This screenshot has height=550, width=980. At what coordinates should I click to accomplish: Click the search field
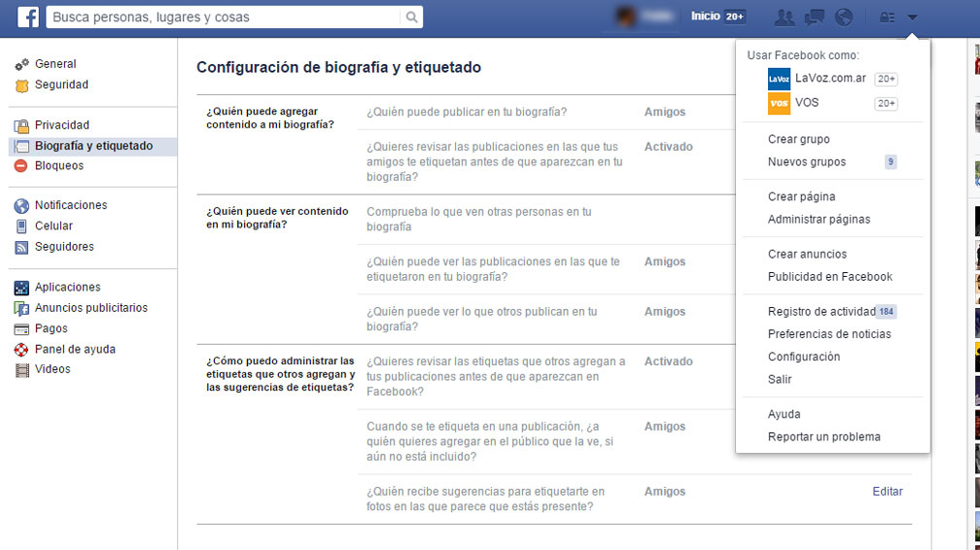[x=225, y=17]
